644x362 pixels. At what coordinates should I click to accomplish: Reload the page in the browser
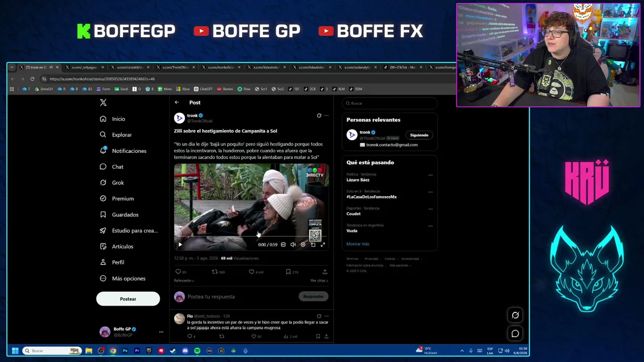pos(32,79)
